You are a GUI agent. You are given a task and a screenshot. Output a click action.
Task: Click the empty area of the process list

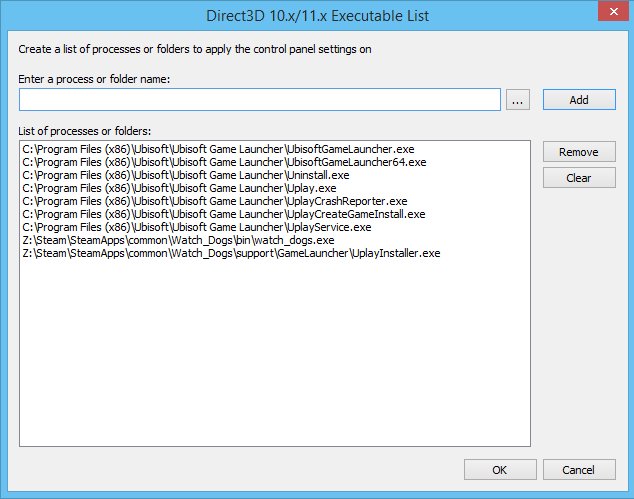click(x=275, y=360)
